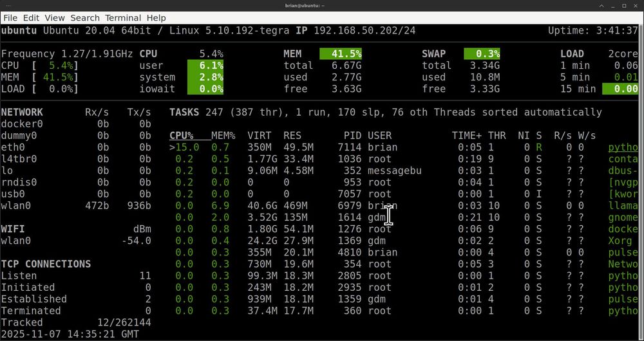
Task: Click the highlighted iowait 0.0% value
Action: (205, 89)
